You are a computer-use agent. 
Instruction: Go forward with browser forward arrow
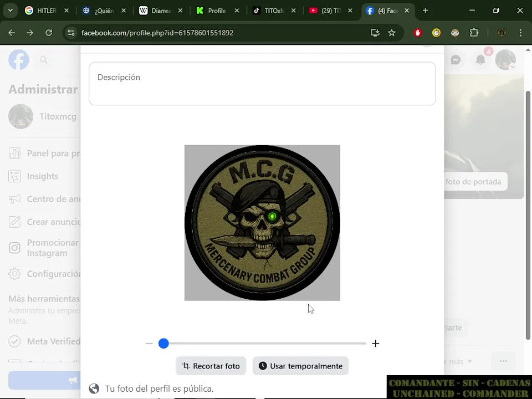click(30, 33)
